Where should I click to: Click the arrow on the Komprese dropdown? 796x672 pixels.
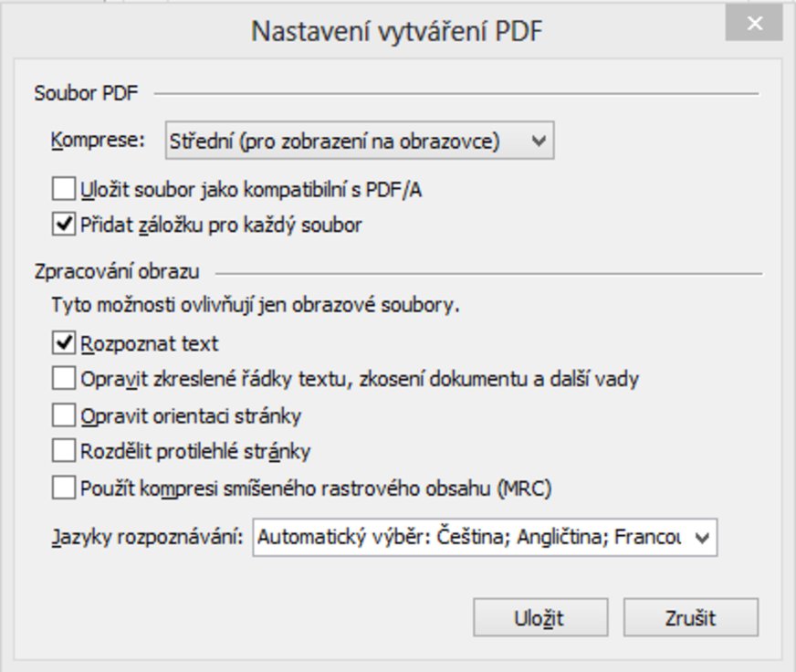539,142
